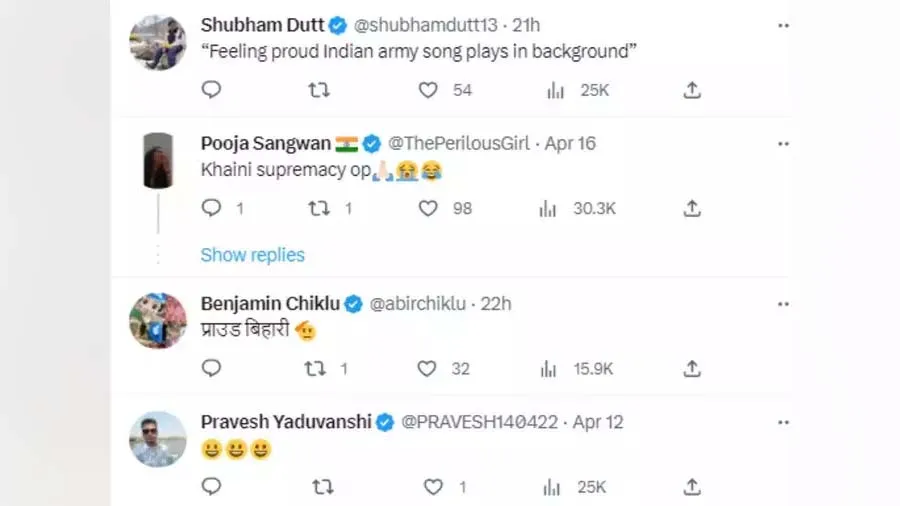Open Shubham Dutt's profile picture

coord(158,42)
